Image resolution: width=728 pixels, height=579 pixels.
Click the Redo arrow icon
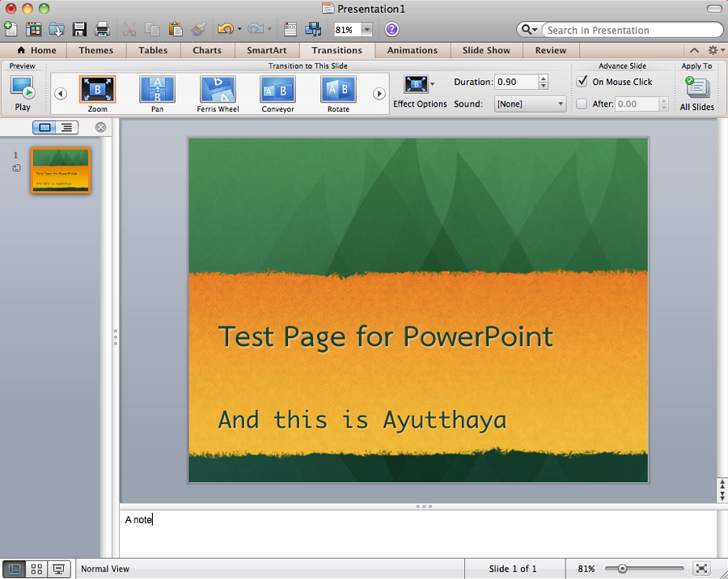pyautogui.click(x=256, y=29)
